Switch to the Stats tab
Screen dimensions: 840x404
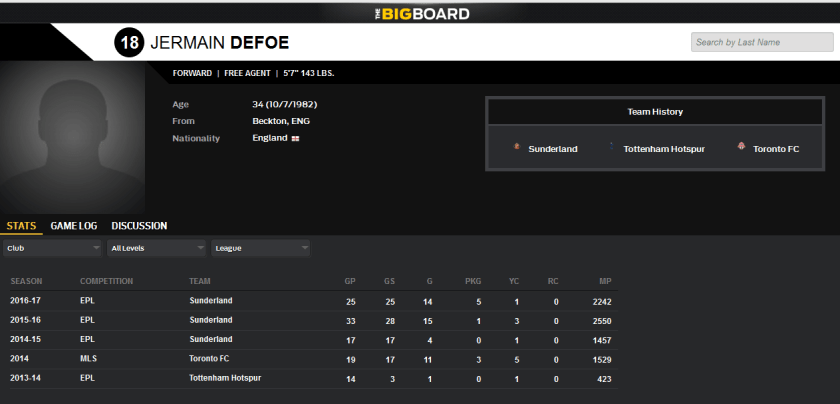click(21, 226)
